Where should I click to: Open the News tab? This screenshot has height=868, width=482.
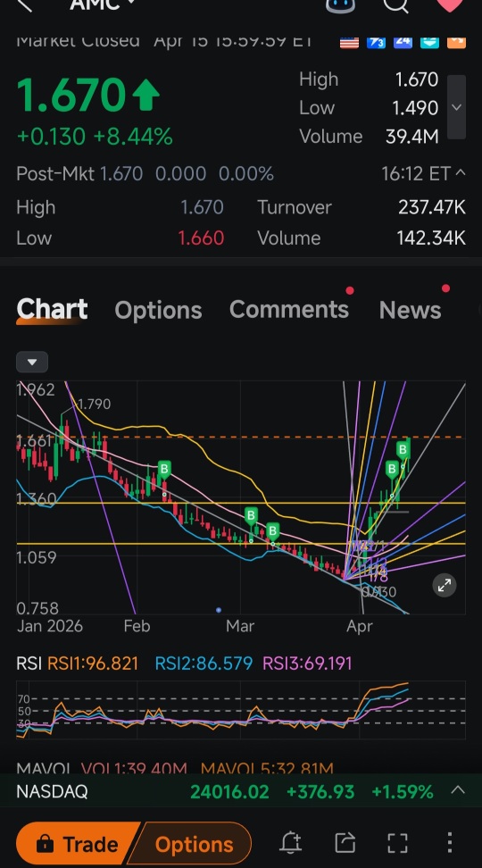[x=410, y=310]
